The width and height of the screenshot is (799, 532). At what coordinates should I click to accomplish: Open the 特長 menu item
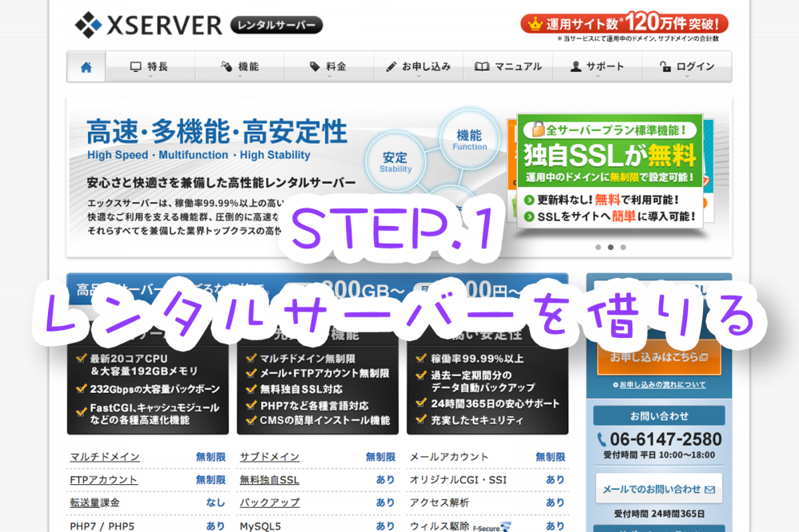pos(150,67)
